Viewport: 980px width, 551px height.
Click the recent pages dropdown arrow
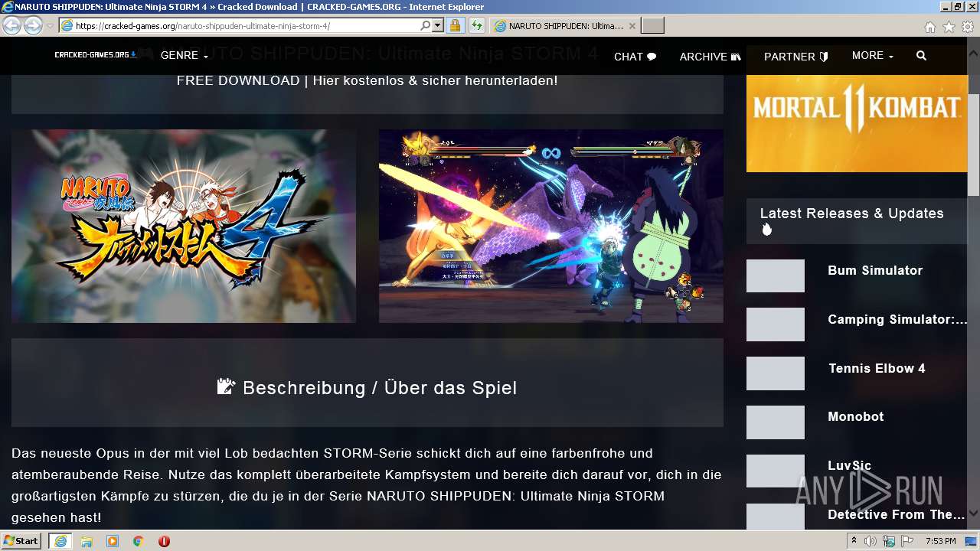50,26
